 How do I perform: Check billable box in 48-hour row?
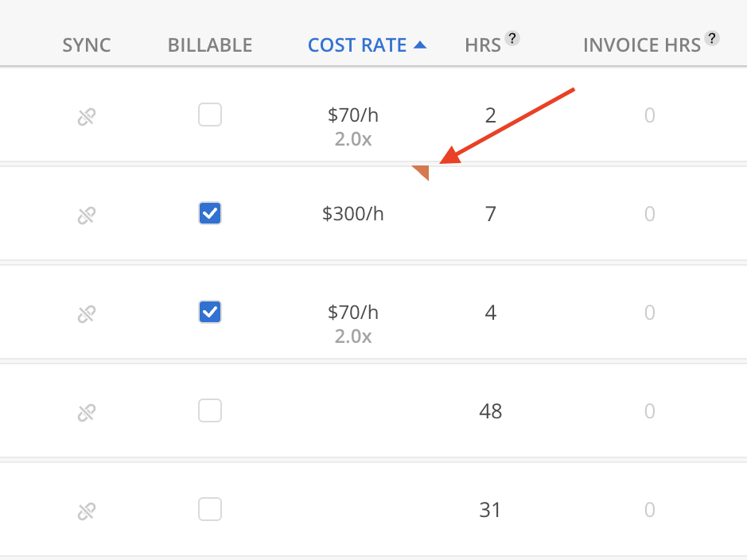[210, 410]
